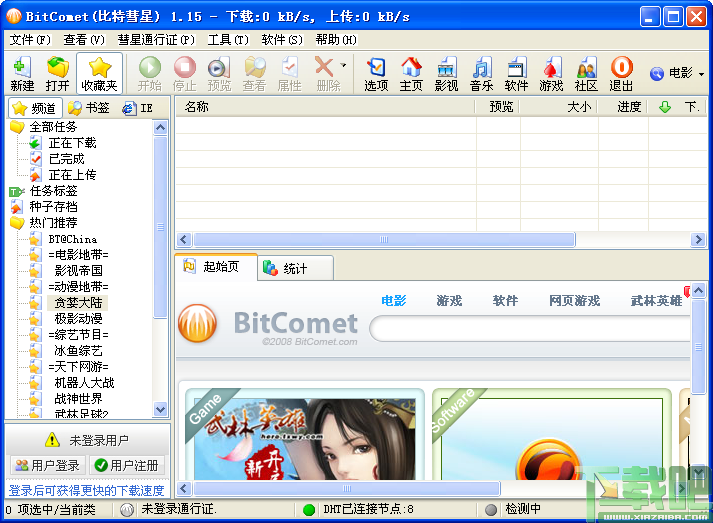
Task: Open 影视帝国 channel
Action: (78, 271)
